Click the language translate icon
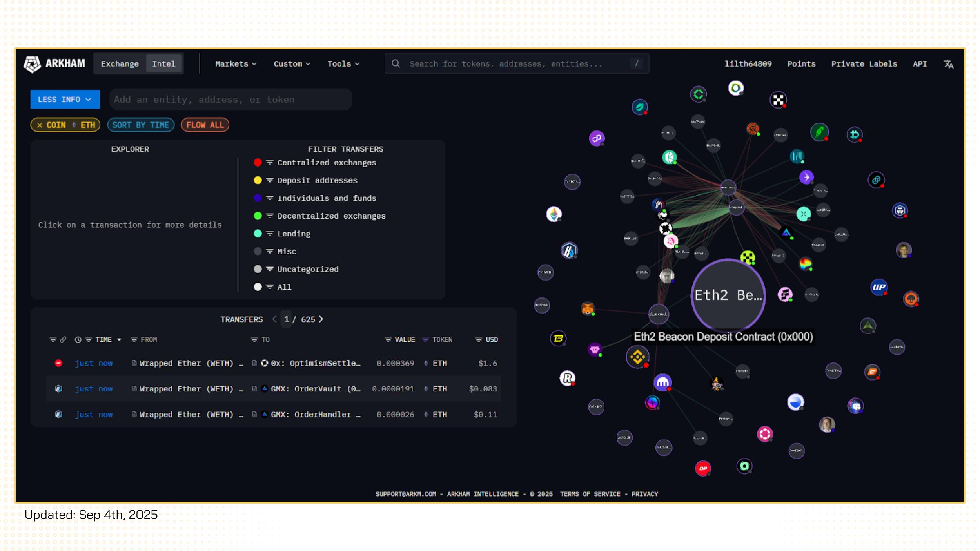 pos(948,64)
